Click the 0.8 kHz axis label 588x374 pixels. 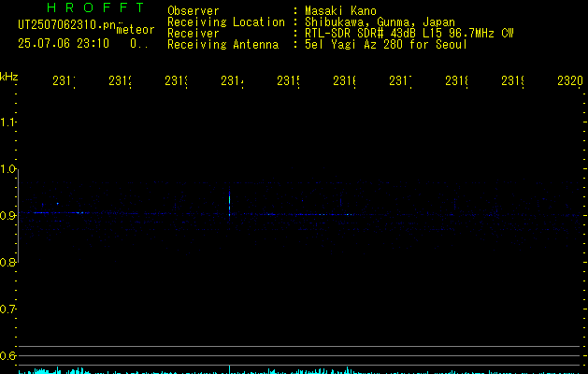pyautogui.click(x=7, y=262)
